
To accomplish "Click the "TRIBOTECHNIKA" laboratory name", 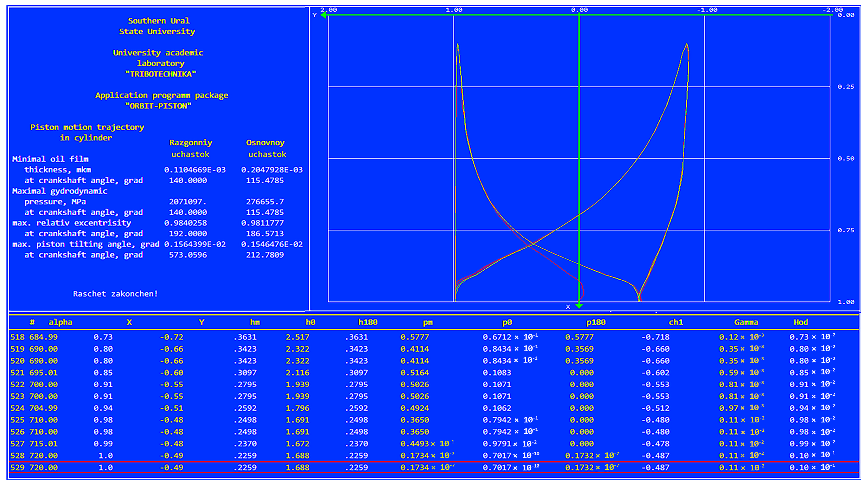I will pyautogui.click(x=160, y=74).
